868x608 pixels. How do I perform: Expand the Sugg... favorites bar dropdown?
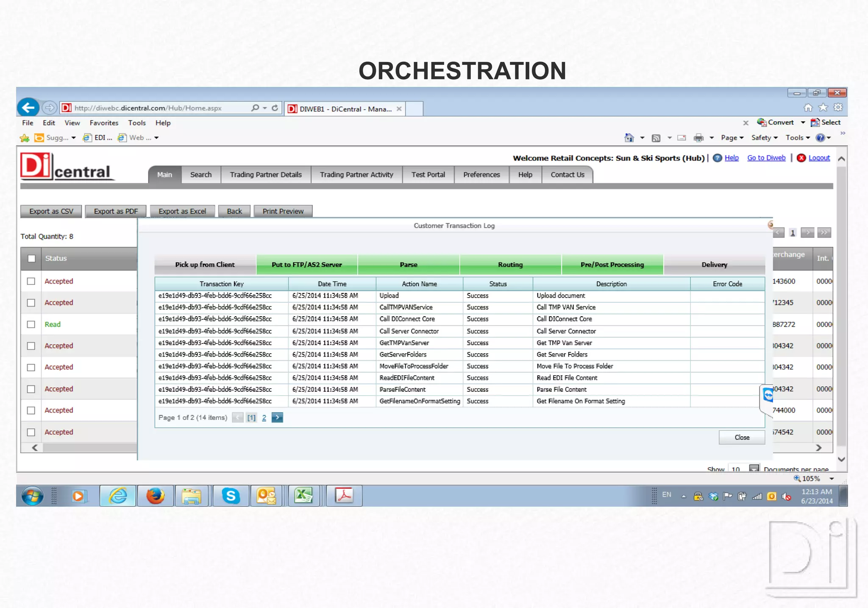[74, 138]
